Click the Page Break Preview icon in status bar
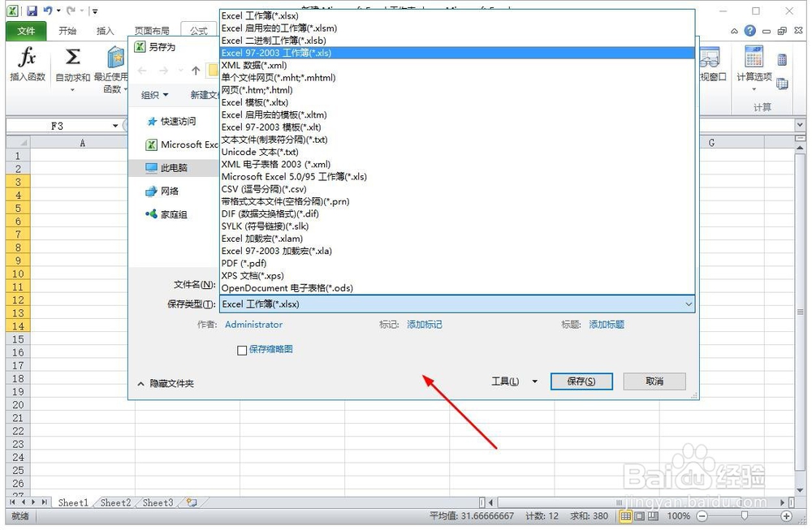The width and height of the screenshot is (812, 530). 654,516
